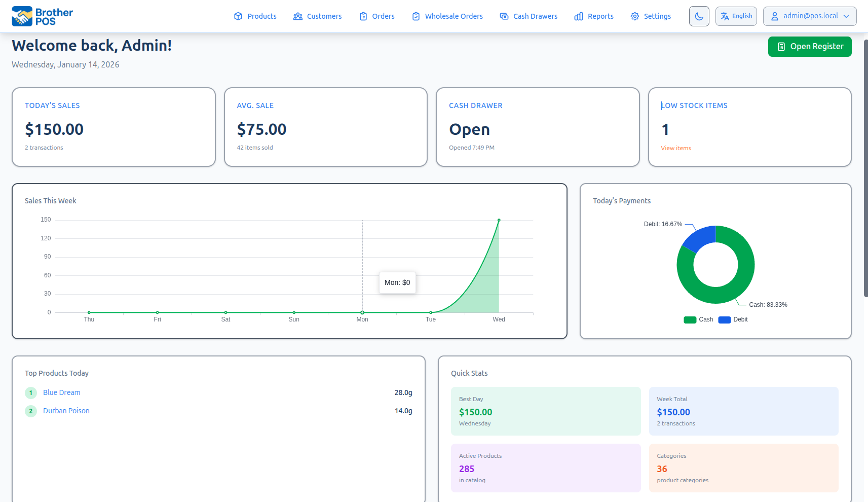Click the Cash Drawers icon

[504, 16]
